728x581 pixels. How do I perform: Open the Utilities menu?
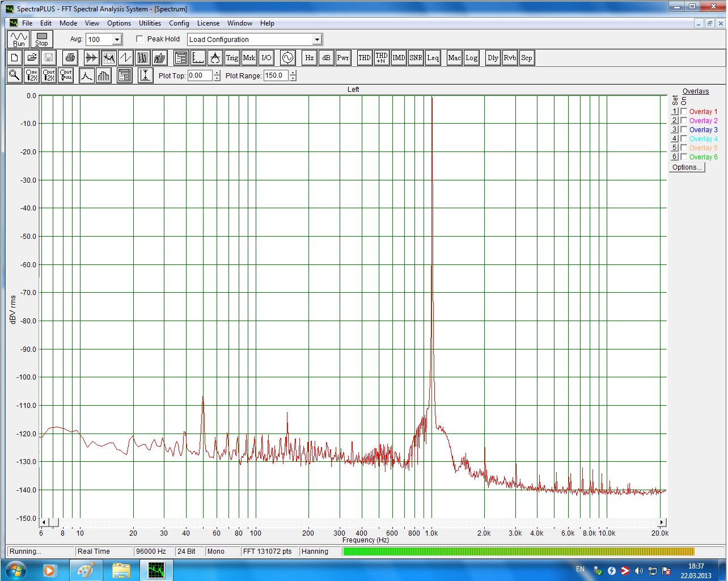[150, 23]
